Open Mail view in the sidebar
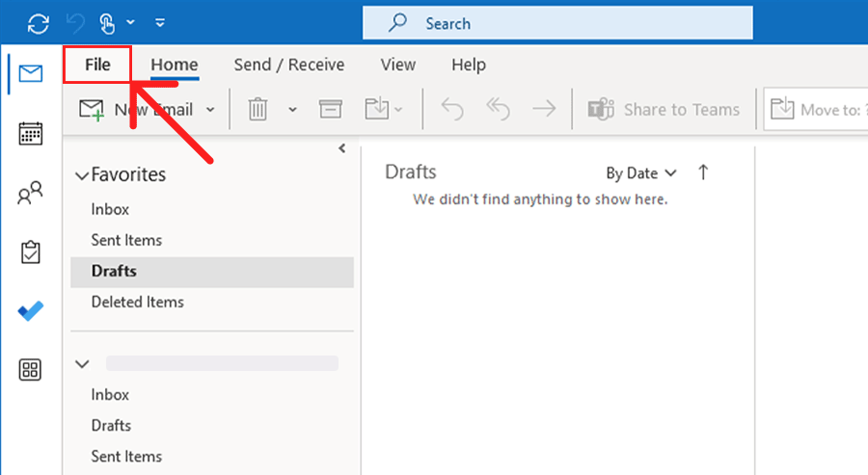The image size is (868, 475). tap(31, 73)
